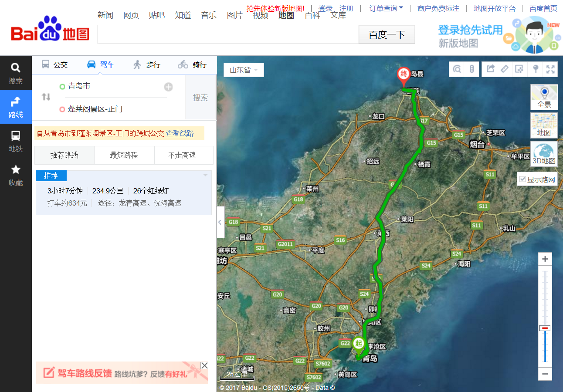The height and width of the screenshot is (392, 563).
Task: Zoom in with the plus button
Action: pyautogui.click(x=545, y=259)
